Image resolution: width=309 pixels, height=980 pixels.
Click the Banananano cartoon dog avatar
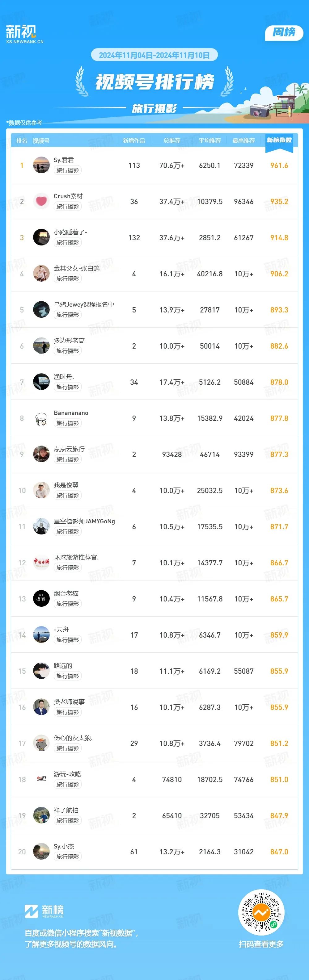click(41, 418)
